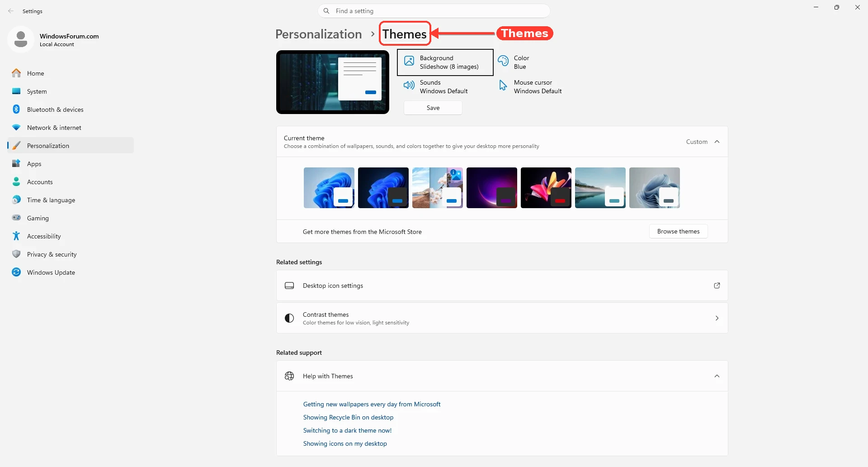Click the Windows Update sync icon
868x467 pixels.
click(x=16, y=272)
